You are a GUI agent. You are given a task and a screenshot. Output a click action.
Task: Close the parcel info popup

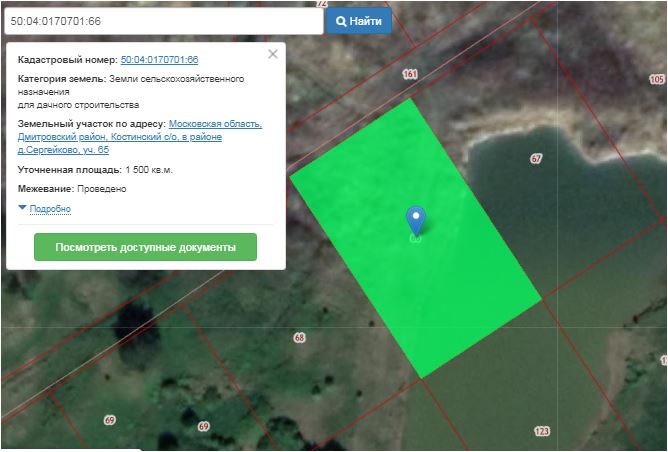[x=273, y=54]
